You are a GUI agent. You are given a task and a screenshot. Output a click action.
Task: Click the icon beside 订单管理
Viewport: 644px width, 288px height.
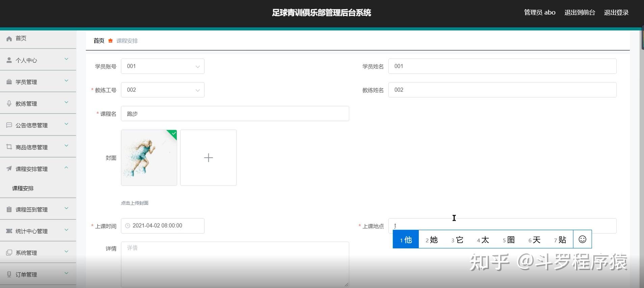tap(9, 274)
